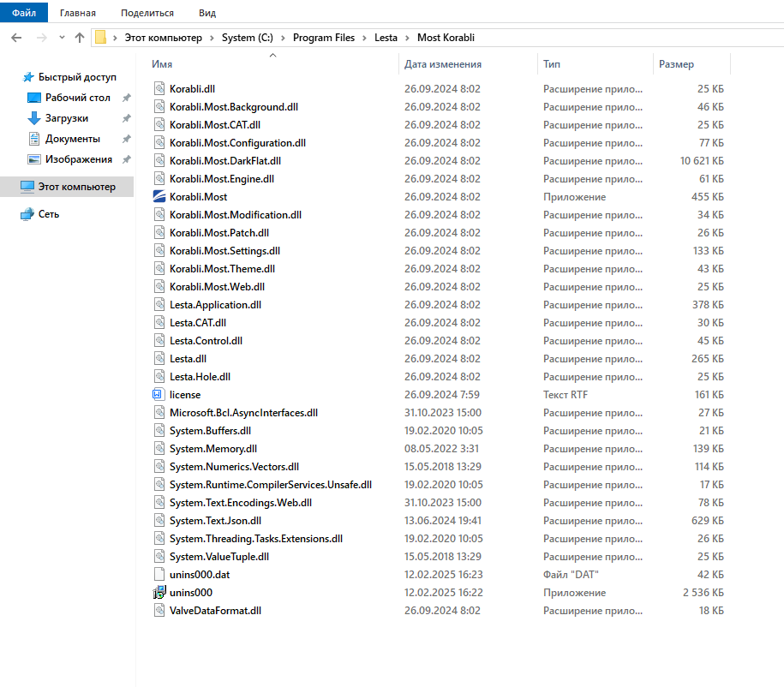This screenshot has height=687, width=784.
Task: Select Сеть in navigation pane
Action: pos(49,214)
